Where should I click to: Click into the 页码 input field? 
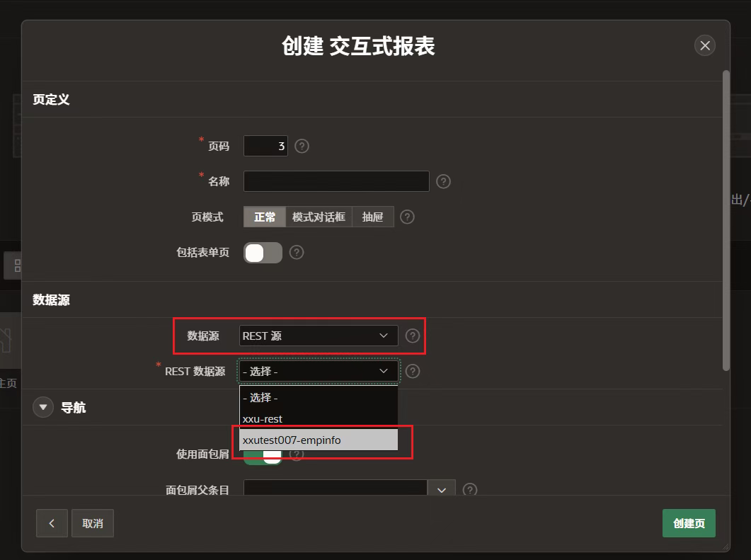pyautogui.click(x=265, y=146)
